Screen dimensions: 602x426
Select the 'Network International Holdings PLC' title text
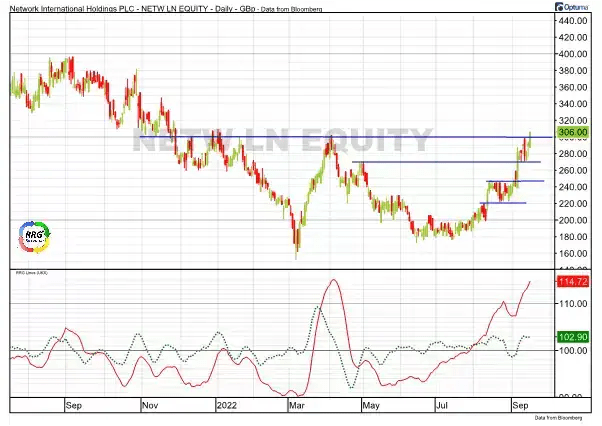click(x=73, y=8)
